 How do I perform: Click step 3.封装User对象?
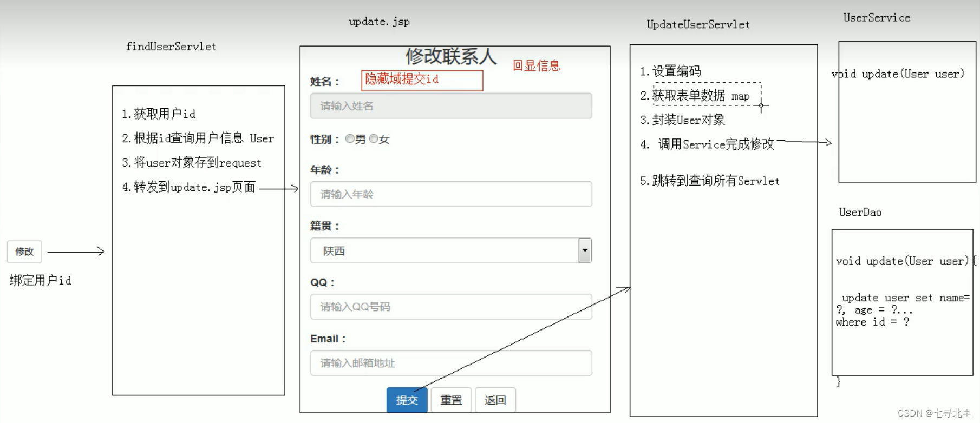pos(682,120)
